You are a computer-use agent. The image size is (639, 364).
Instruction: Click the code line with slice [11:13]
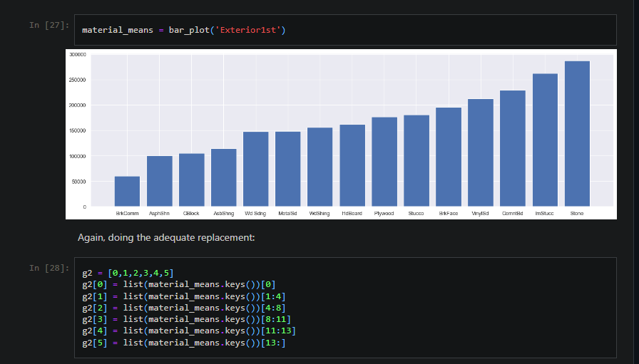189,331
